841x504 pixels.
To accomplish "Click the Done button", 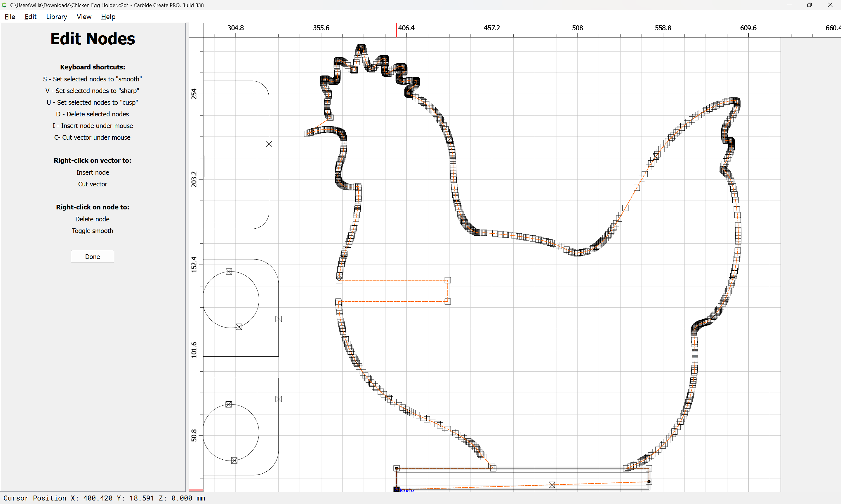I will (93, 257).
